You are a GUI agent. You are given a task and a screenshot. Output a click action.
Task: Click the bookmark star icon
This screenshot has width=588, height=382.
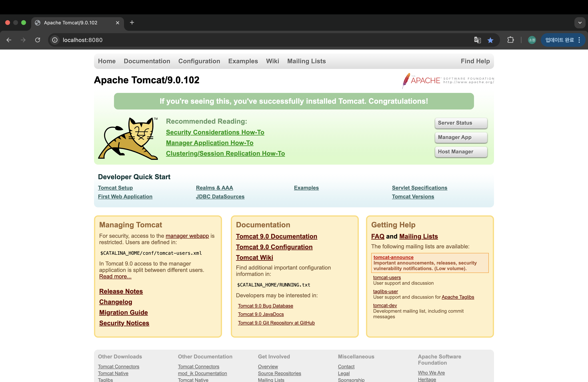(x=490, y=40)
